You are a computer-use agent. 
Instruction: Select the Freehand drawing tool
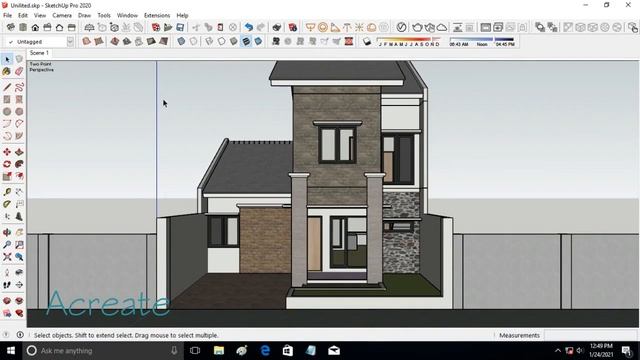pyautogui.click(x=19, y=87)
